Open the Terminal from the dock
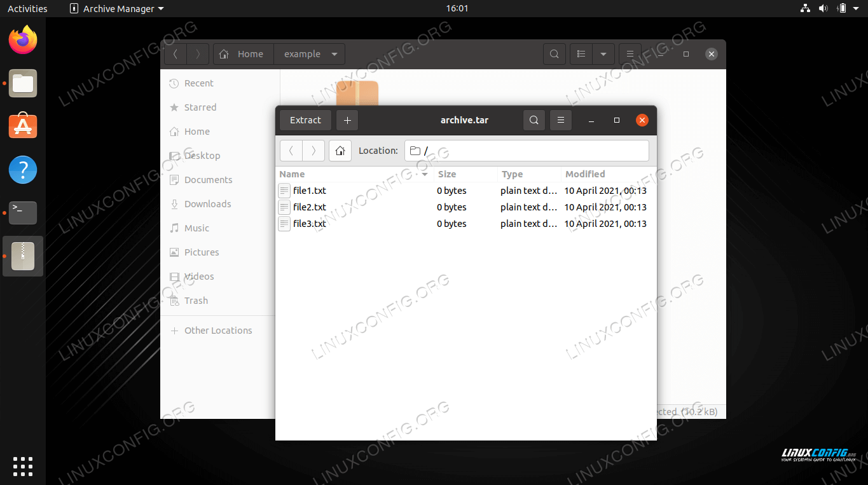The height and width of the screenshot is (485, 868). 22,213
